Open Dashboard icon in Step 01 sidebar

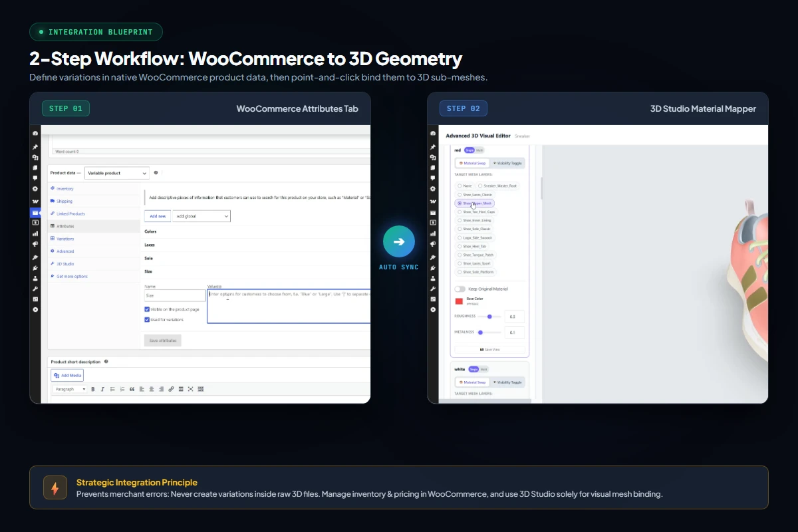(35, 133)
